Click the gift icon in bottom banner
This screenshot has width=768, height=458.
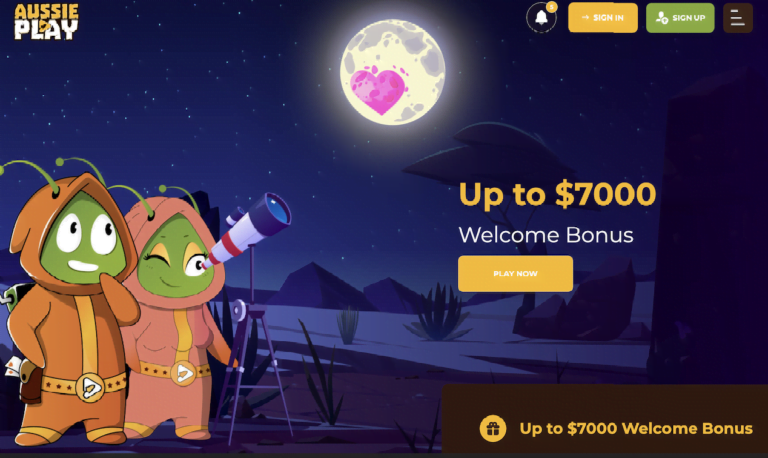point(493,429)
